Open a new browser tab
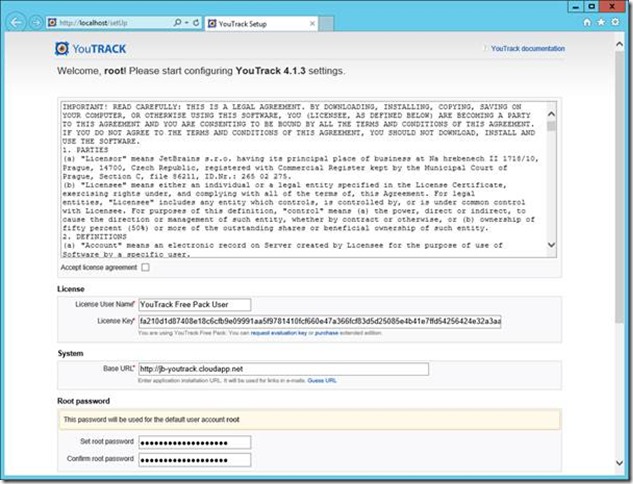The height and width of the screenshot is (484, 633). pos(326,24)
